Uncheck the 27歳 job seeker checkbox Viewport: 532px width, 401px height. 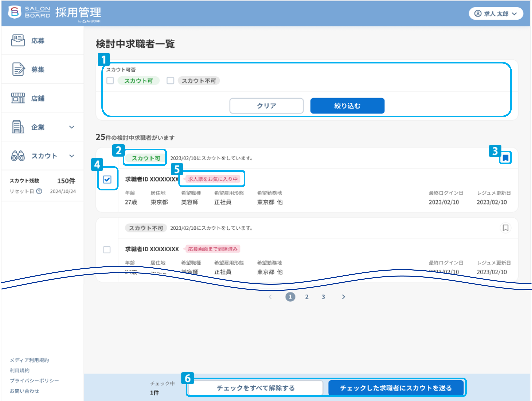(107, 179)
